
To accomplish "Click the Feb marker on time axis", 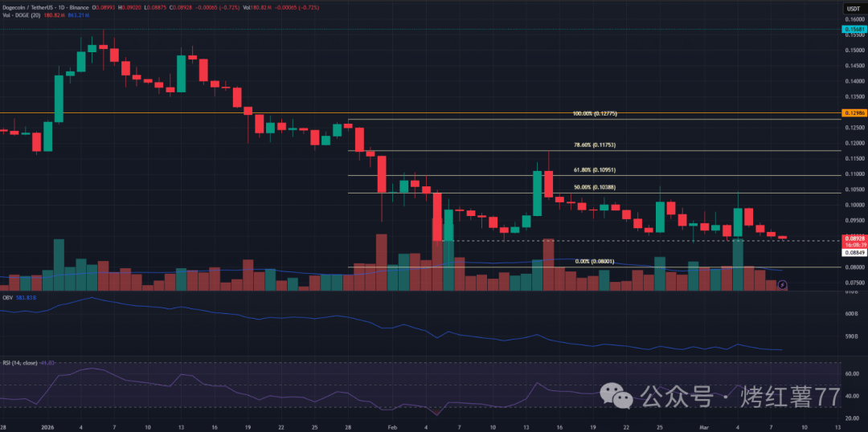I will pos(392,426).
